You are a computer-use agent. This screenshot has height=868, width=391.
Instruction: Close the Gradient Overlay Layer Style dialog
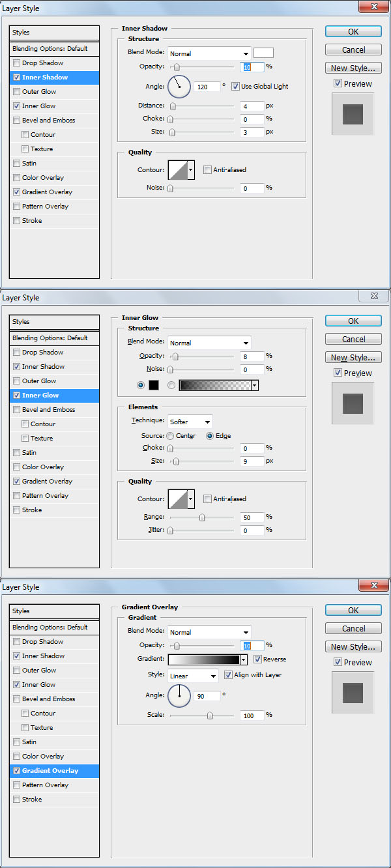click(x=373, y=586)
